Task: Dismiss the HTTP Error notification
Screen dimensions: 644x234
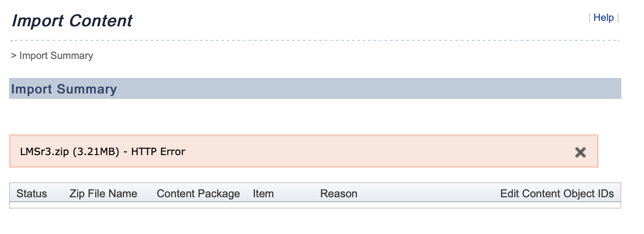Action: pyautogui.click(x=580, y=152)
